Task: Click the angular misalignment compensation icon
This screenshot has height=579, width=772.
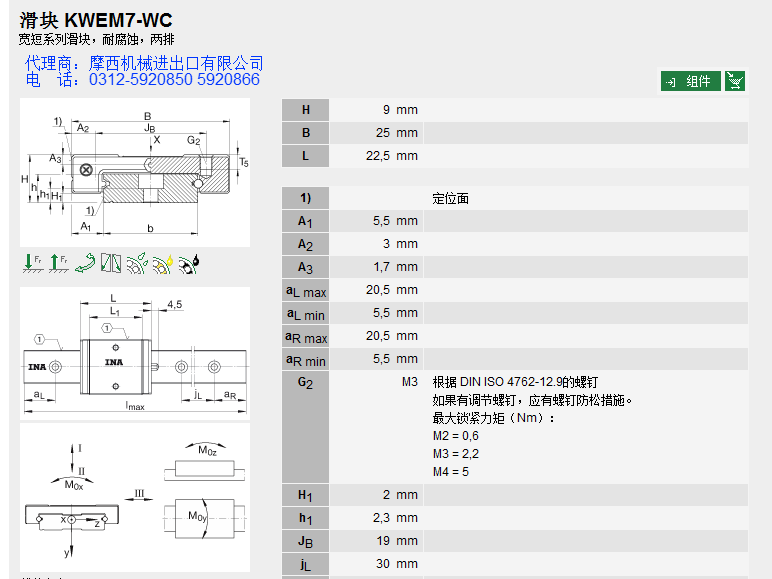Action: pyautogui.click(x=111, y=263)
